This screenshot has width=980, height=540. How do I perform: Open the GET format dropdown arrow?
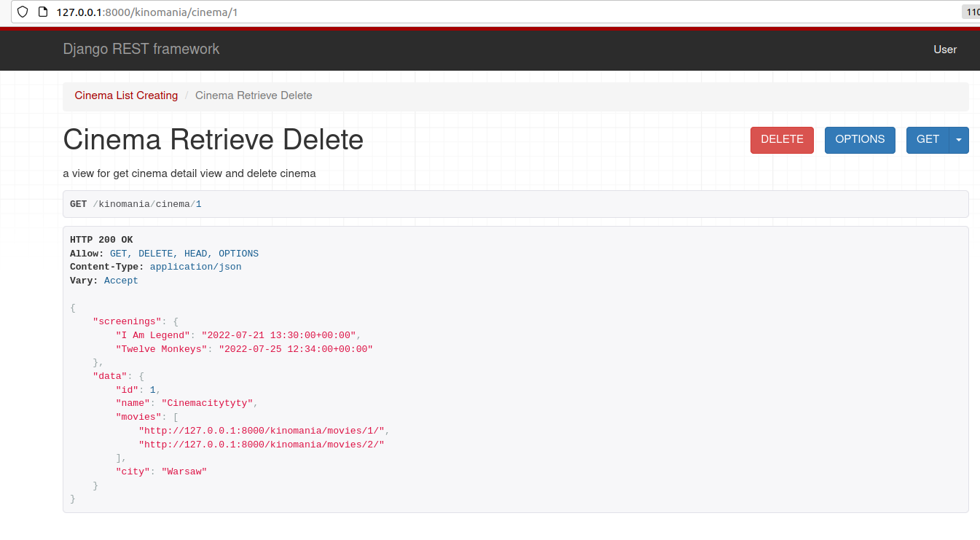(x=959, y=140)
